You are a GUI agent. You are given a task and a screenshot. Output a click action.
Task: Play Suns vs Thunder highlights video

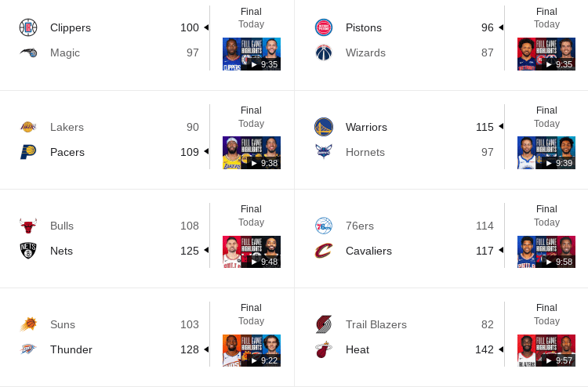click(252, 351)
